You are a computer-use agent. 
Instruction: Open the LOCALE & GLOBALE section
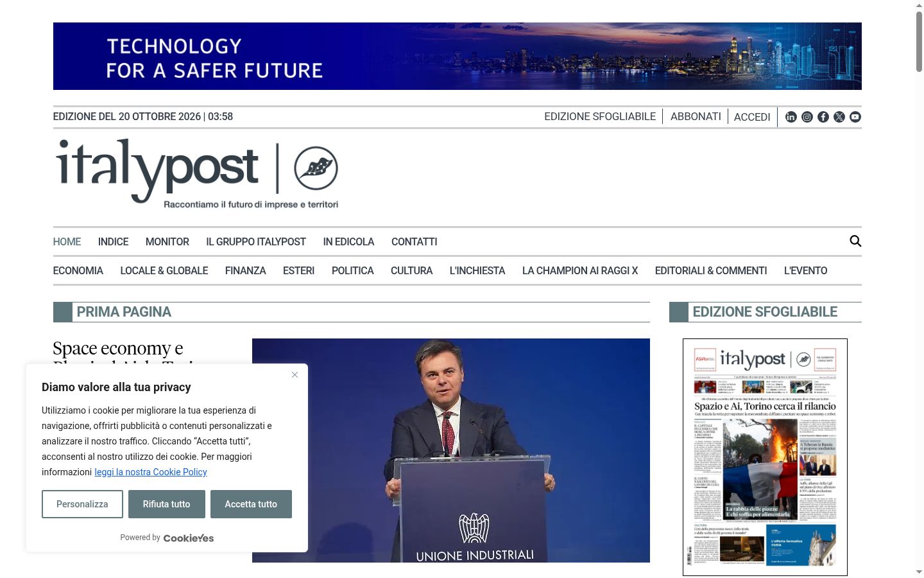(164, 270)
